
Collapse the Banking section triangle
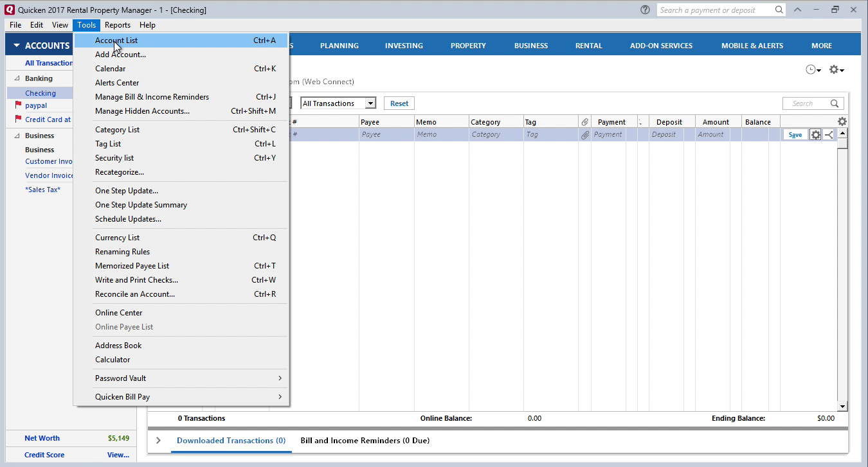[x=17, y=78]
